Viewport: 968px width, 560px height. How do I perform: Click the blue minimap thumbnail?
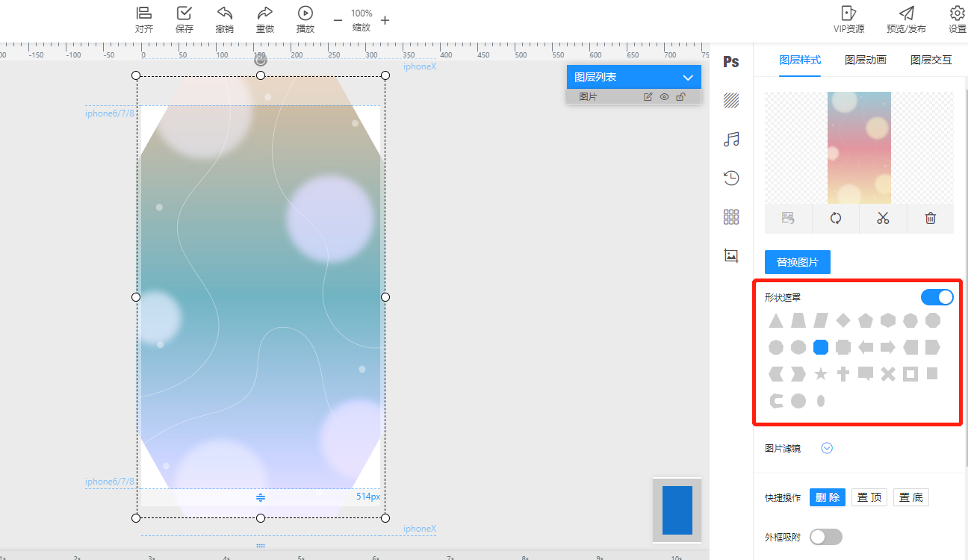coord(677,510)
